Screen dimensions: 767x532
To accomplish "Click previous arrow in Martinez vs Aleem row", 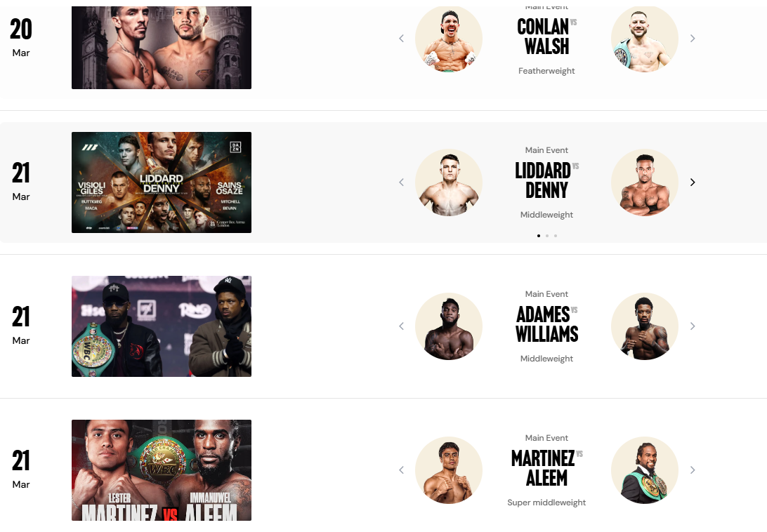I will click(402, 470).
